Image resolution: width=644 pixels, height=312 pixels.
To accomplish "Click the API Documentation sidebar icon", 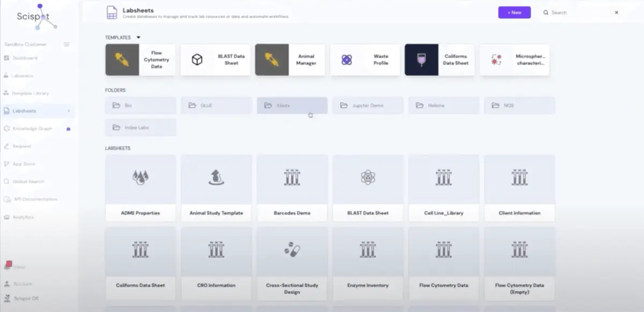I will coord(7,199).
